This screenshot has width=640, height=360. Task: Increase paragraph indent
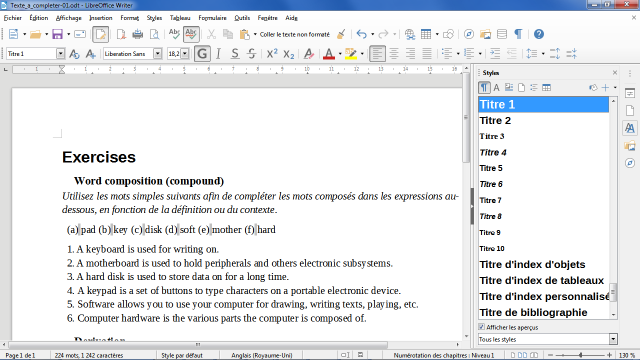click(x=495, y=54)
